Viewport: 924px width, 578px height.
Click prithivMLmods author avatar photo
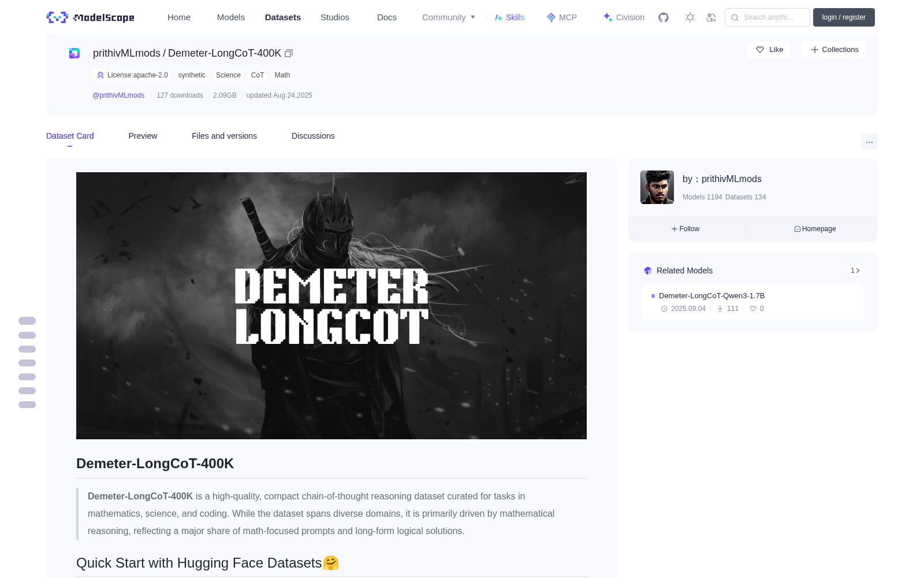[657, 187]
